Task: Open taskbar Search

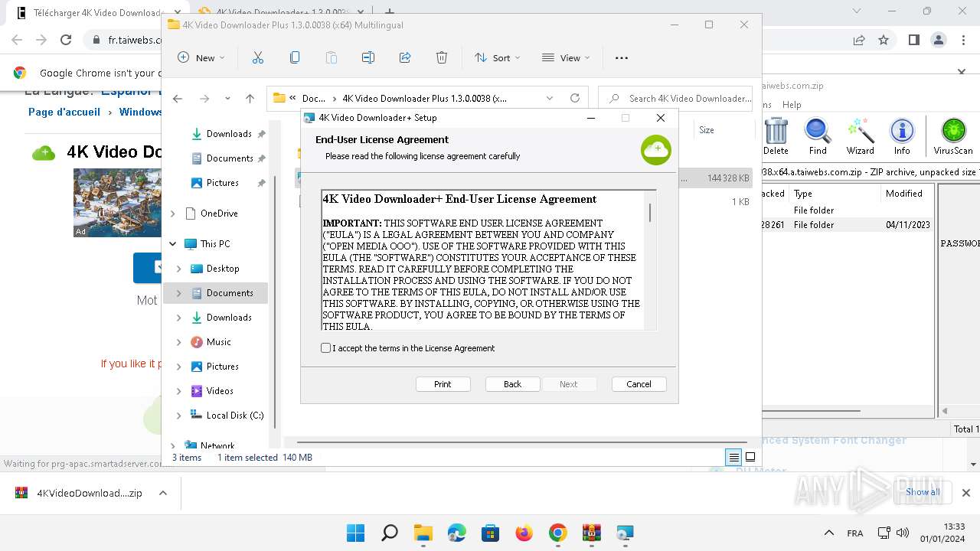Action: point(389,533)
